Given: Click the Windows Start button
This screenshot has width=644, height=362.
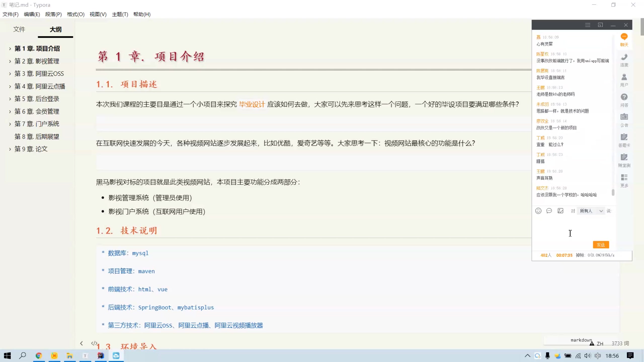Looking at the screenshot, I should tap(7, 355).
